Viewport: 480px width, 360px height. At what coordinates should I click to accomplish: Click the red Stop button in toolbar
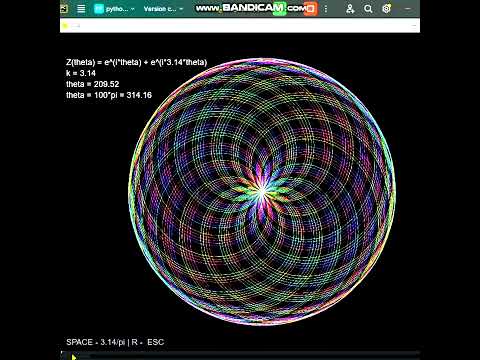[x=310, y=9]
